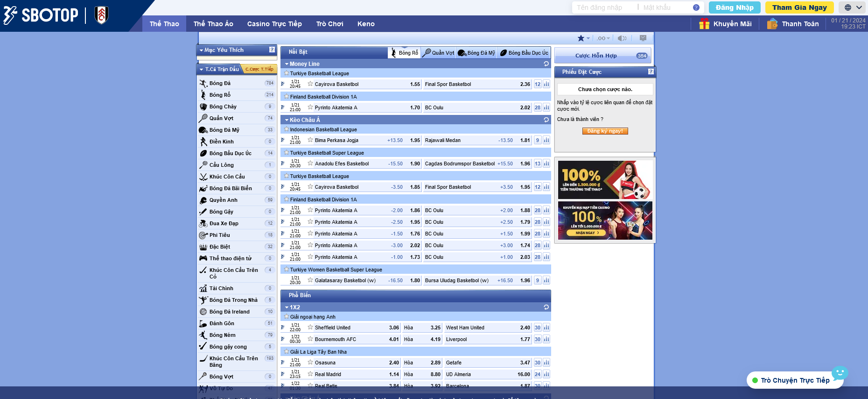Click the Khuyến Mãi gift icon
The image size is (868, 399).
click(x=704, y=24)
